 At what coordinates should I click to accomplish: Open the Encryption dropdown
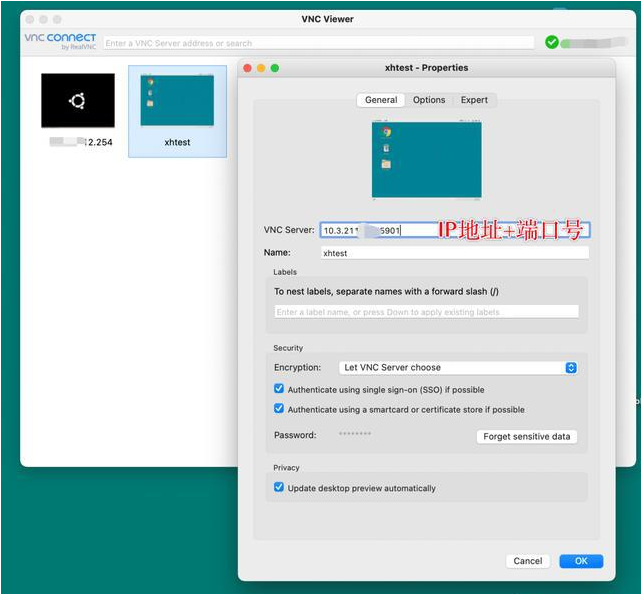(458, 368)
